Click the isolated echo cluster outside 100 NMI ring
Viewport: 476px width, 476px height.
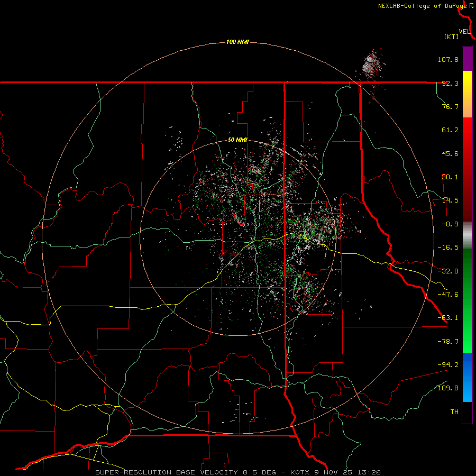pos(371,67)
